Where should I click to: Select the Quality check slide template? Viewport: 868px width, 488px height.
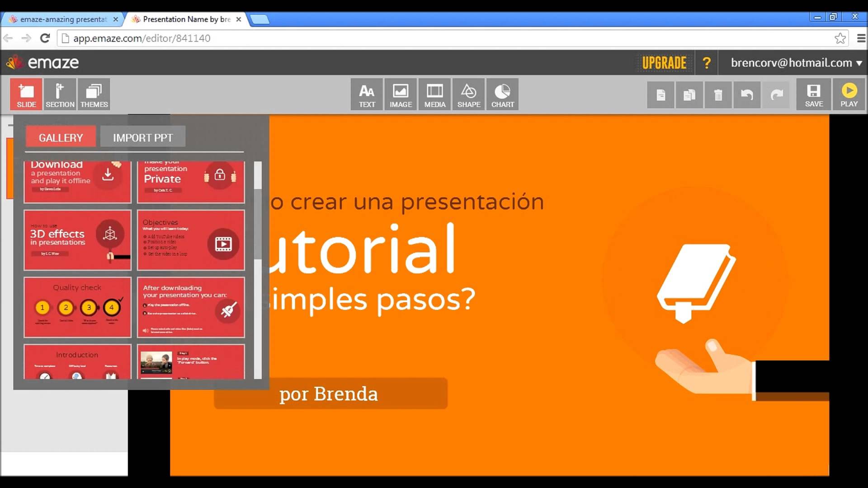click(77, 307)
